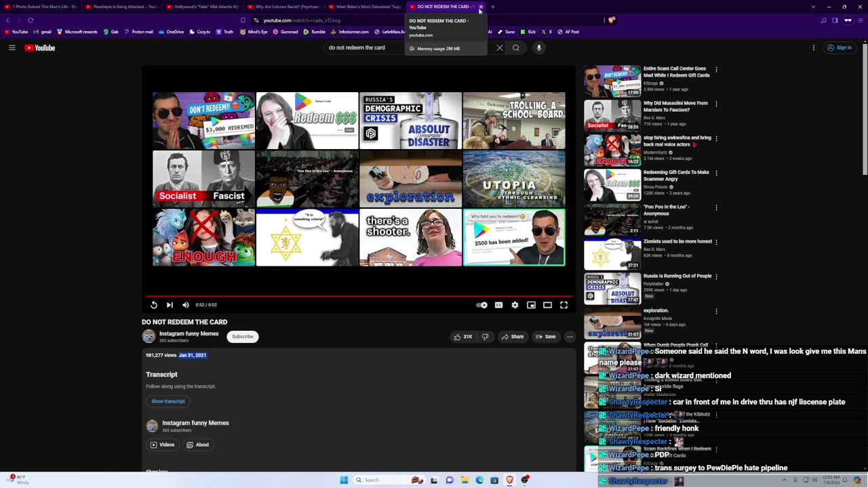
Task: Open the gmail bookmark
Action: coord(42,32)
